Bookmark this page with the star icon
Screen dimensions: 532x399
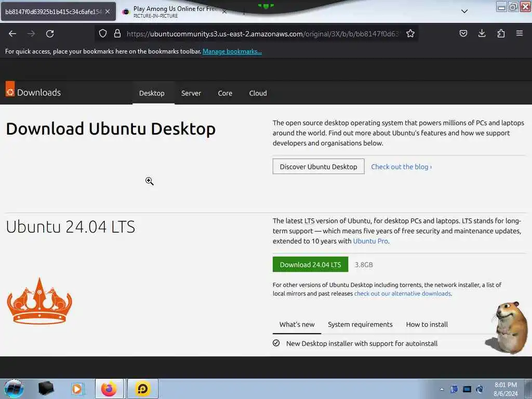pyautogui.click(x=410, y=33)
